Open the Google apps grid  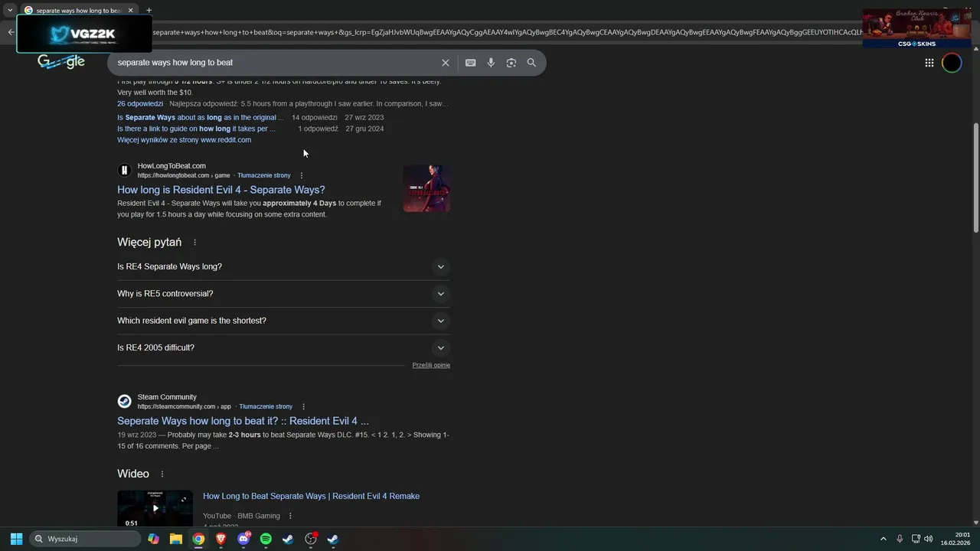click(x=929, y=63)
